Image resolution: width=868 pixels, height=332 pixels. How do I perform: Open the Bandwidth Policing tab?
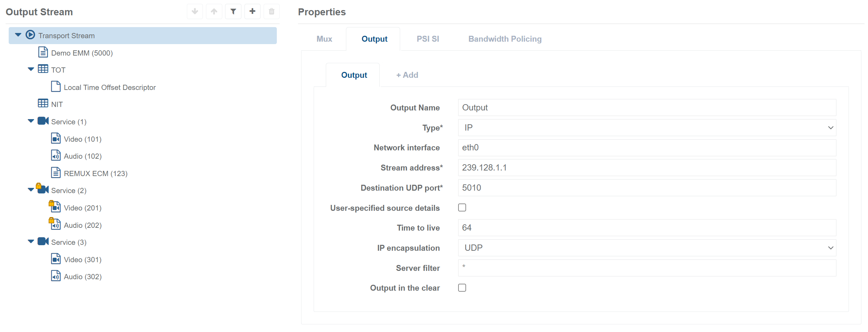pyautogui.click(x=505, y=39)
